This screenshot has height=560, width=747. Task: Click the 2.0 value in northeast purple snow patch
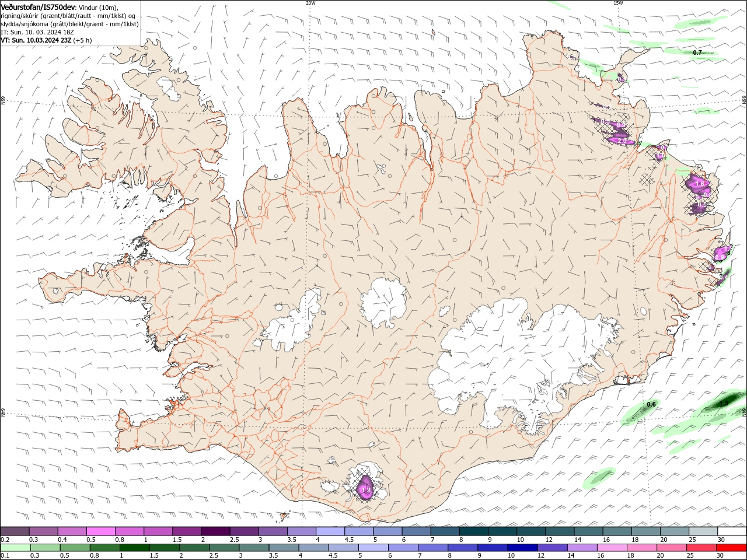[x=622, y=141]
